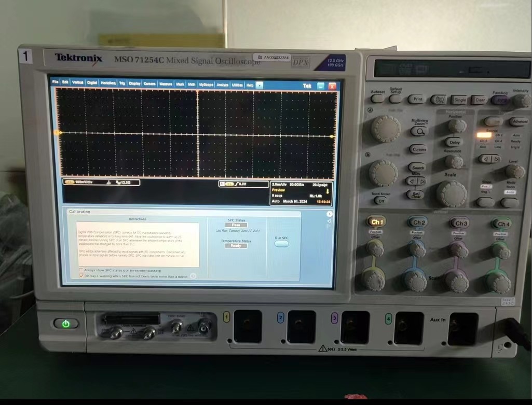Select the channel 1 ground marker on graticule
Image resolution: width=532 pixels, height=405 pixels.
[58, 133]
